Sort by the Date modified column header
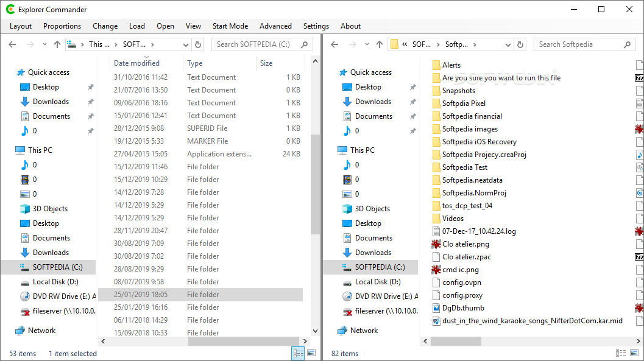644x361 pixels. [x=146, y=63]
